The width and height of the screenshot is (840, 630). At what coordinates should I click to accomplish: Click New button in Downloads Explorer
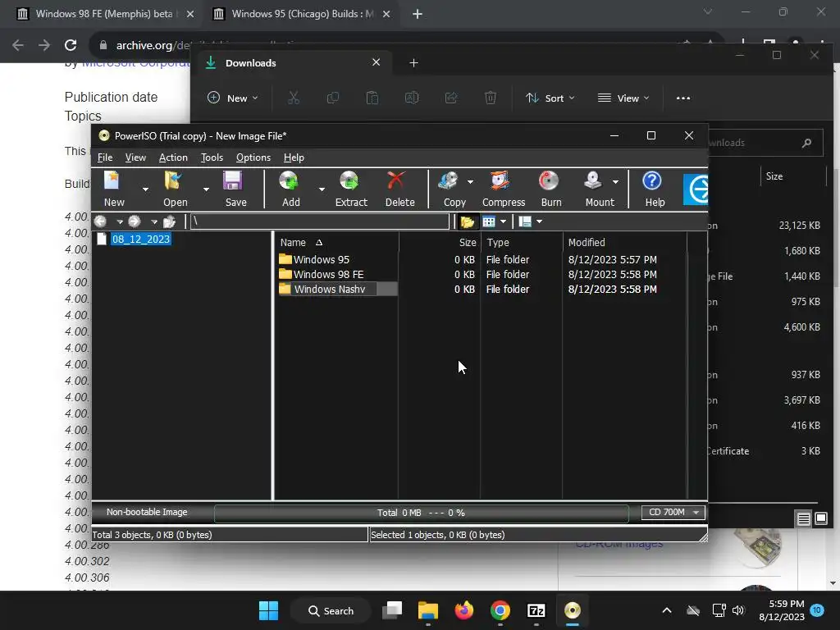[232, 98]
